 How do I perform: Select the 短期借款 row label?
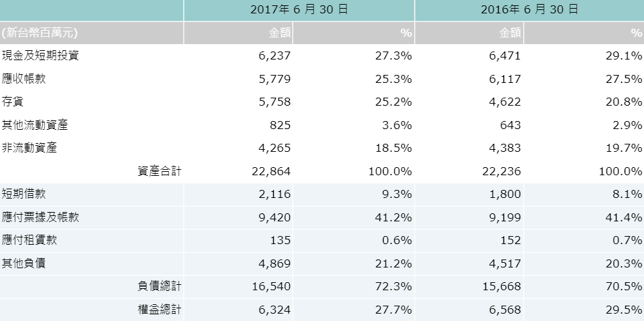tap(25, 194)
